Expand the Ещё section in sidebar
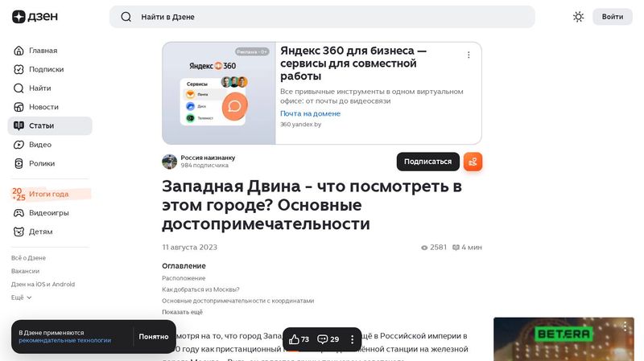The image size is (644, 361). coord(22,297)
